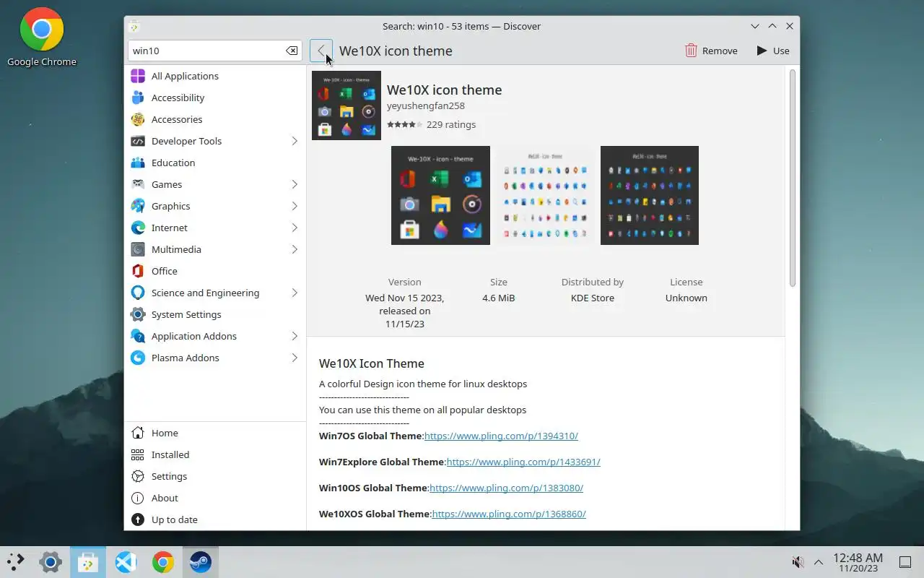The width and height of the screenshot is (924, 578).
Task: Click the 229 ratings text
Action: coord(451,124)
